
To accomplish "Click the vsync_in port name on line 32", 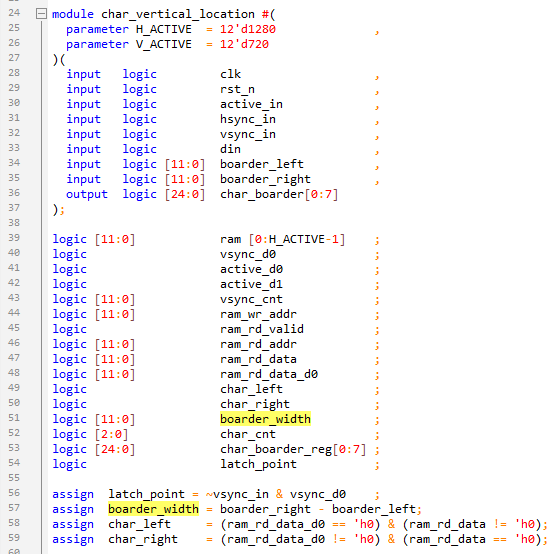I will click(x=248, y=134).
